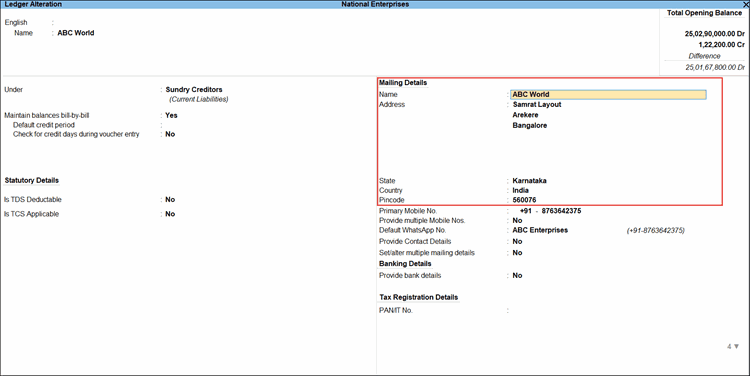The height and width of the screenshot is (376, 750).
Task: Toggle Provide Contact Details value No
Action: tap(517, 242)
